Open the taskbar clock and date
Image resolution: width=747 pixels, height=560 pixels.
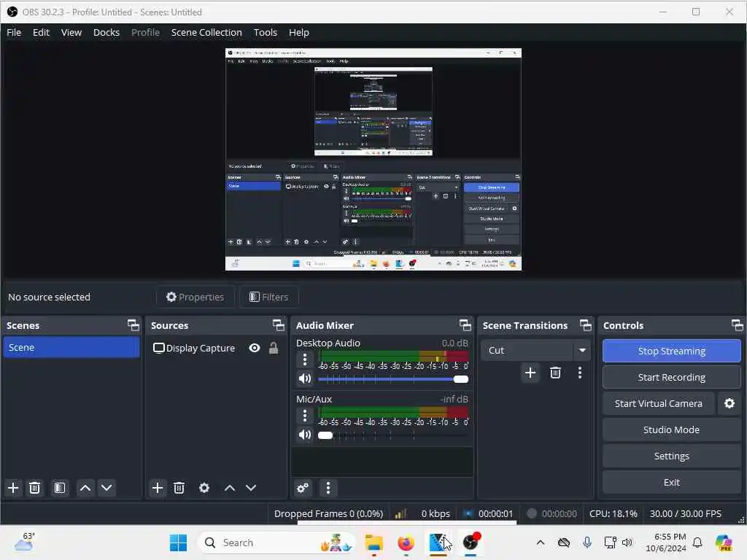tap(666, 542)
